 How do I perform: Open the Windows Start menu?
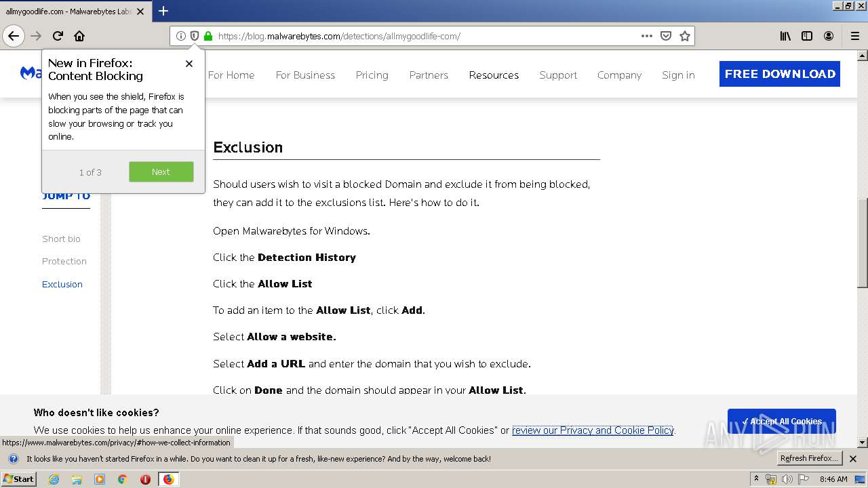pos(19,479)
